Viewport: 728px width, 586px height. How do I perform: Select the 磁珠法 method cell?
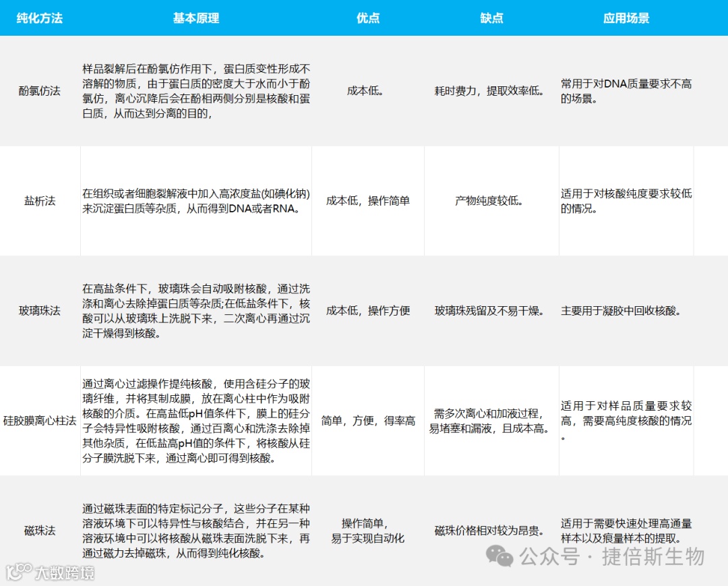point(40,530)
